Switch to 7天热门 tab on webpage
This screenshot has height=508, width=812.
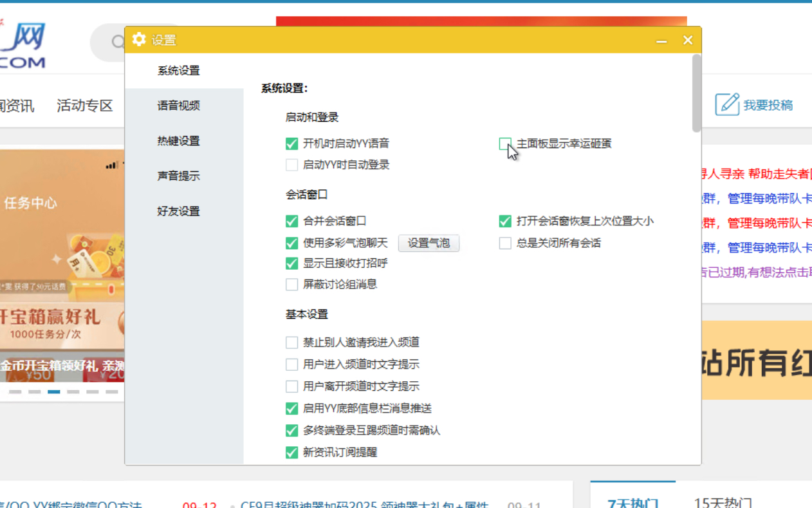pyautogui.click(x=633, y=502)
